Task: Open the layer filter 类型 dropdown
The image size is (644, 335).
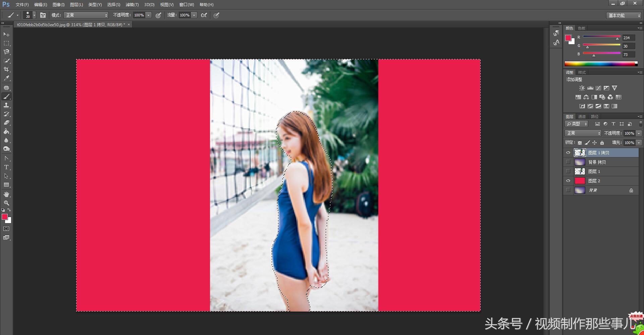Action: [577, 124]
